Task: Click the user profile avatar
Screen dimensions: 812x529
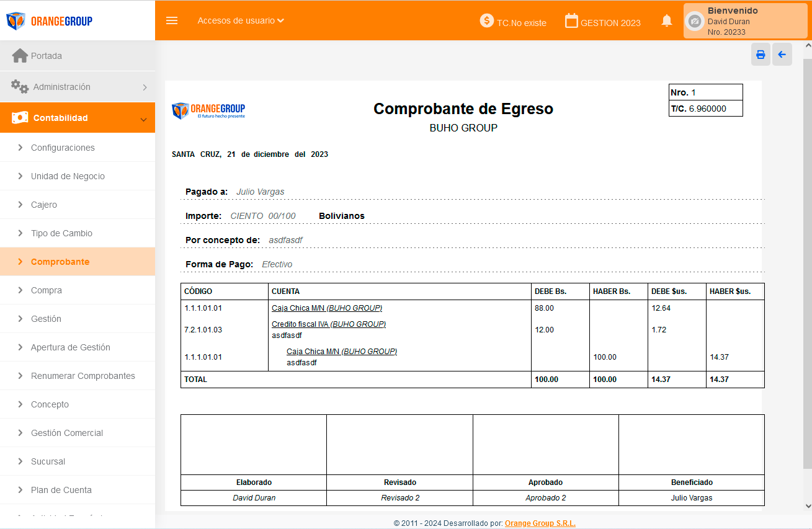Action: coord(695,21)
